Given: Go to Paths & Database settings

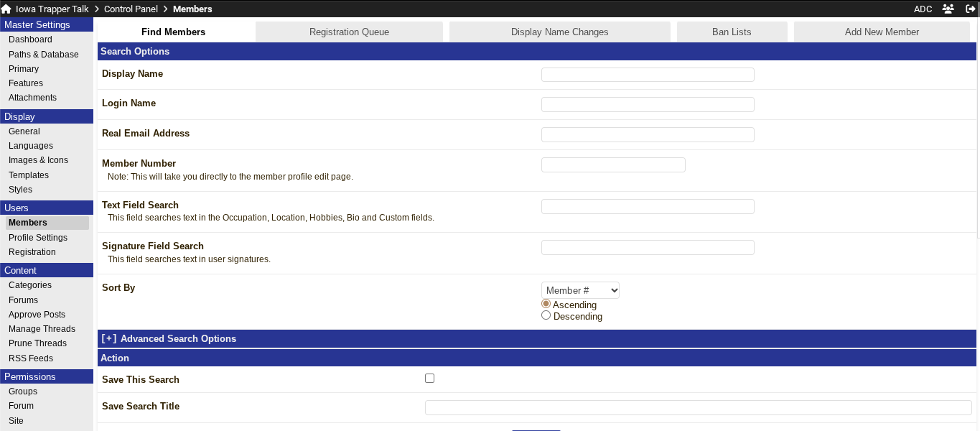Looking at the screenshot, I should (x=44, y=55).
